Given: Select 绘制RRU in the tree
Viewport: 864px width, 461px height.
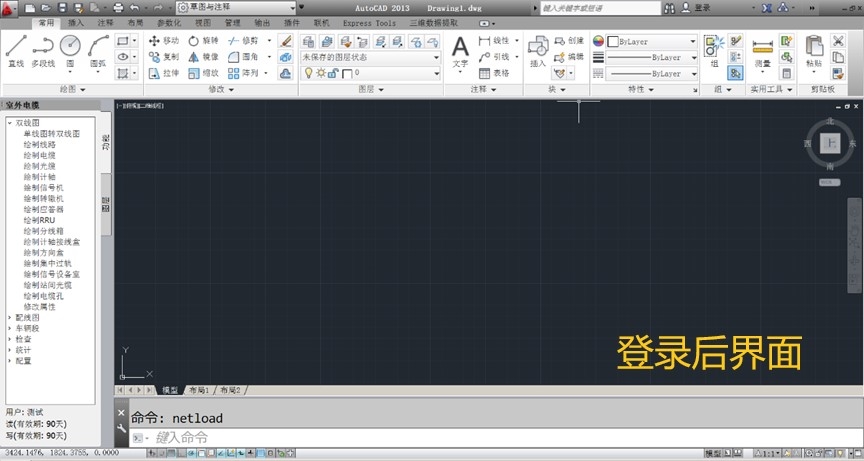Looking at the screenshot, I should [40, 220].
